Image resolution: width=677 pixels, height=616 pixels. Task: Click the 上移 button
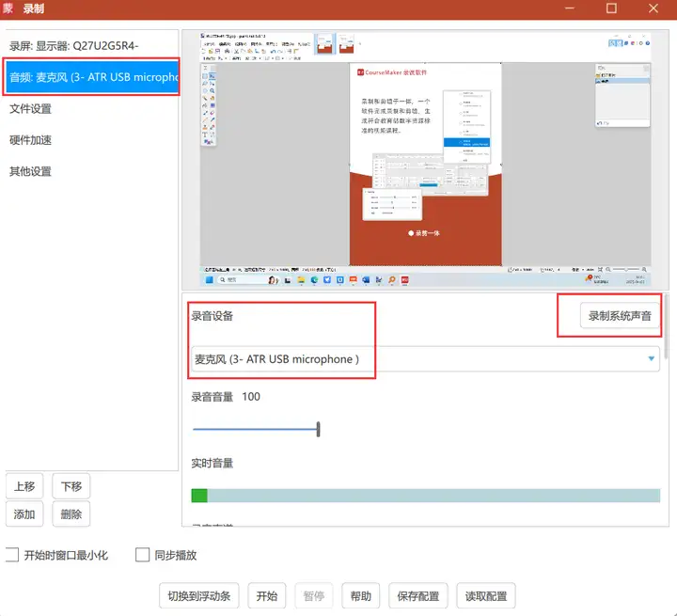click(x=24, y=486)
